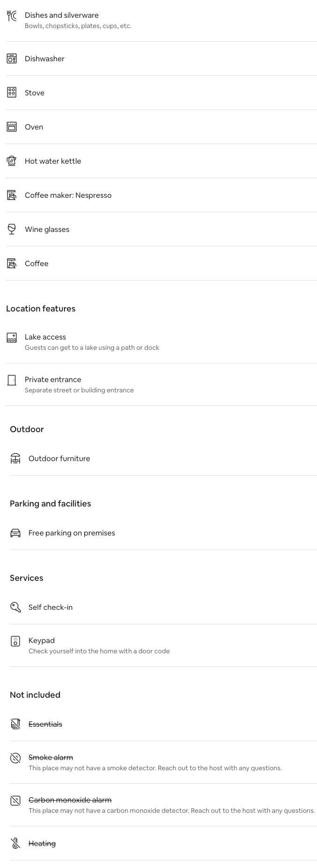
Task: Click the Self check-in key icon
Action: pyautogui.click(x=15, y=608)
